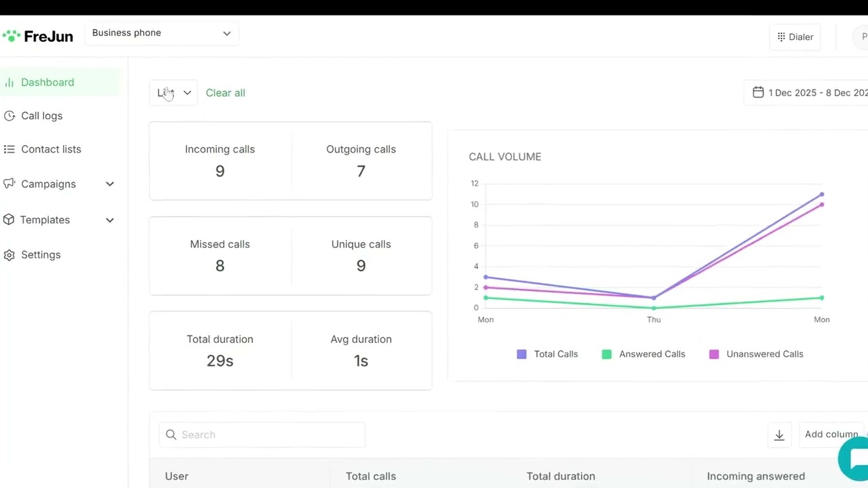This screenshot has width=868, height=488.
Task: Click the Missed calls stat
Action: click(220, 256)
